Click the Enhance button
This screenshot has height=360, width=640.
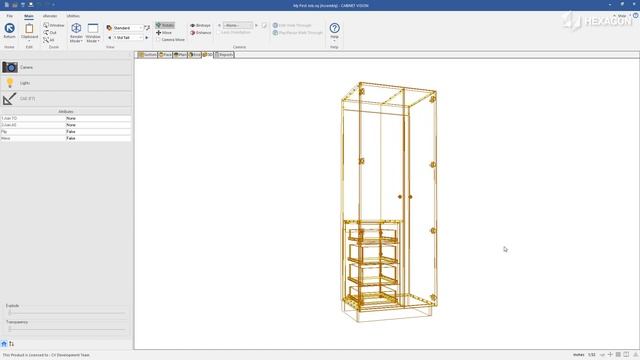point(200,33)
